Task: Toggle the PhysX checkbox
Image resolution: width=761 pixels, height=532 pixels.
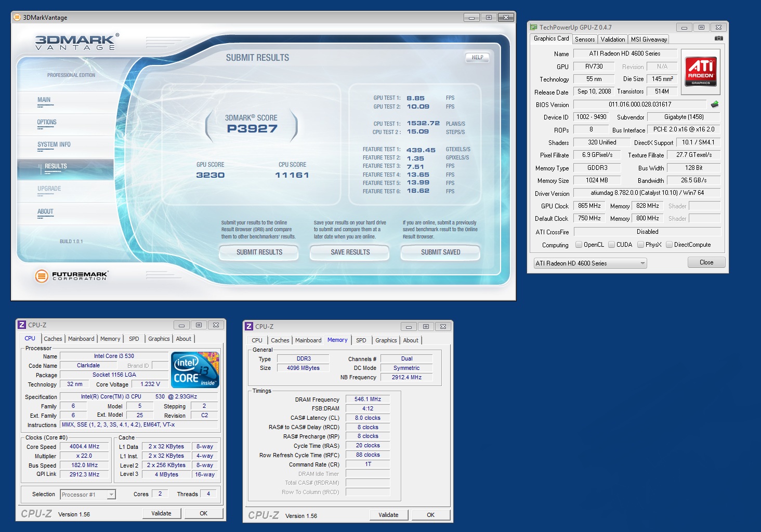Action: tap(641, 245)
